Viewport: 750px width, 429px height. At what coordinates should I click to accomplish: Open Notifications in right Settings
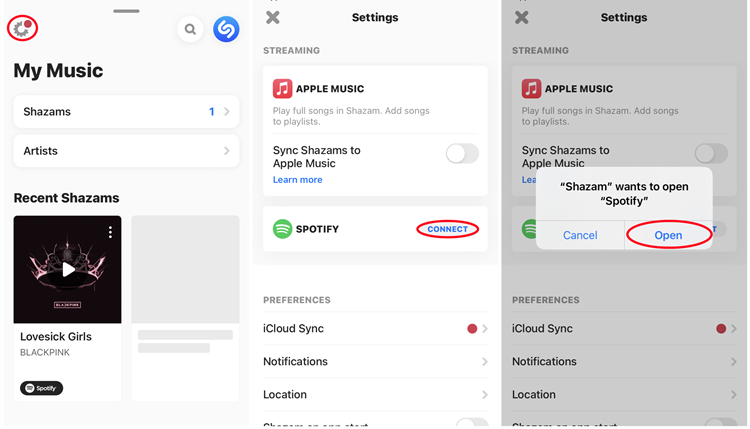624,362
